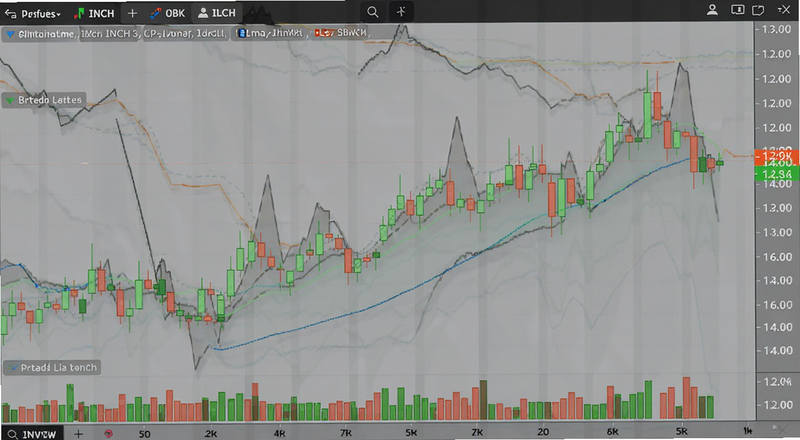Select the SBWCH legend label
The height and width of the screenshot is (440, 800).
coord(352,33)
